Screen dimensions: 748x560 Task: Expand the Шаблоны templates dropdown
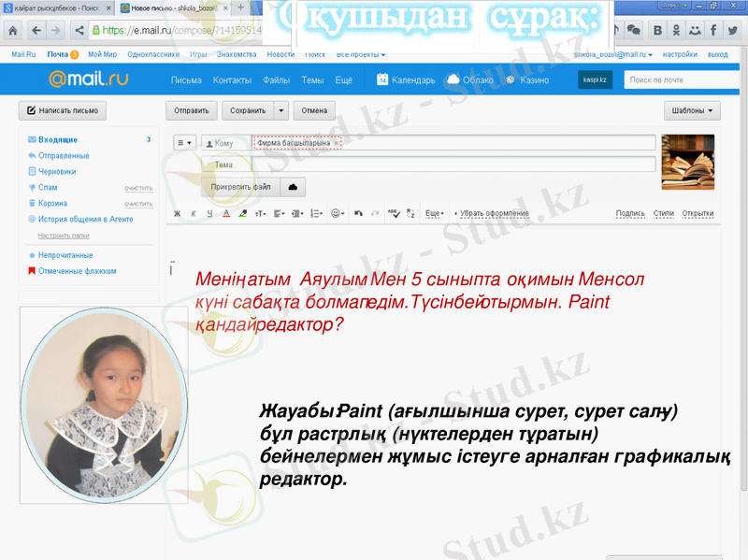693,110
